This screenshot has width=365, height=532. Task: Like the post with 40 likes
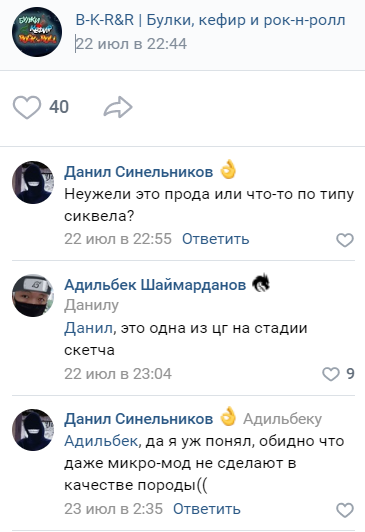coord(27,107)
